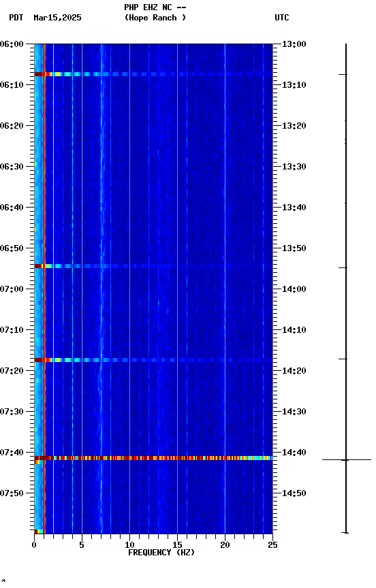Click the '06:10' PDT time label
376x588 pixels.
(x=12, y=85)
